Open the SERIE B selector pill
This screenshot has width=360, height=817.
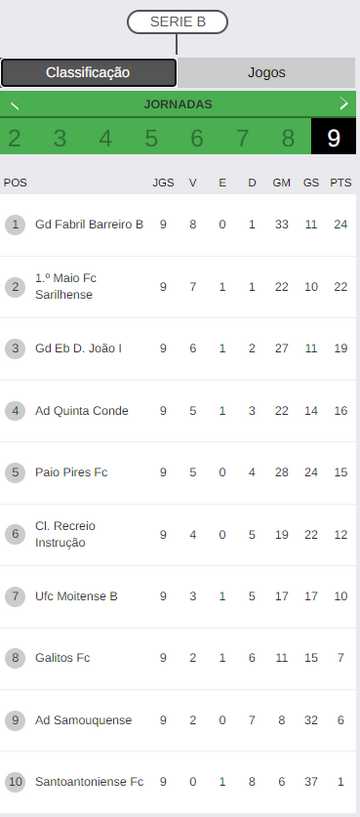click(x=177, y=22)
